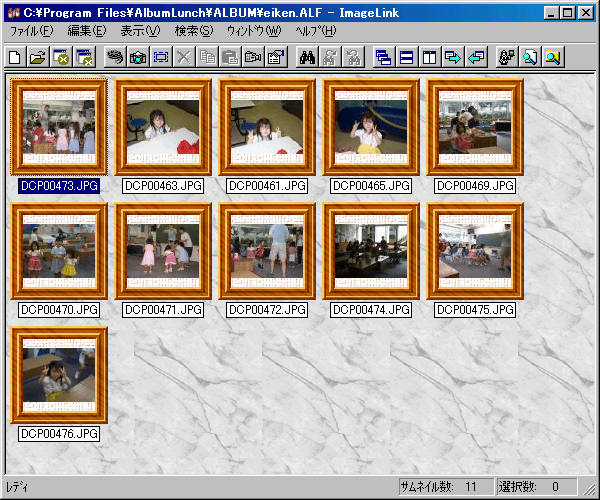Select the DCP00472.JPG framed thumbnail
The height and width of the screenshot is (500, 600).
coord(267,251)
